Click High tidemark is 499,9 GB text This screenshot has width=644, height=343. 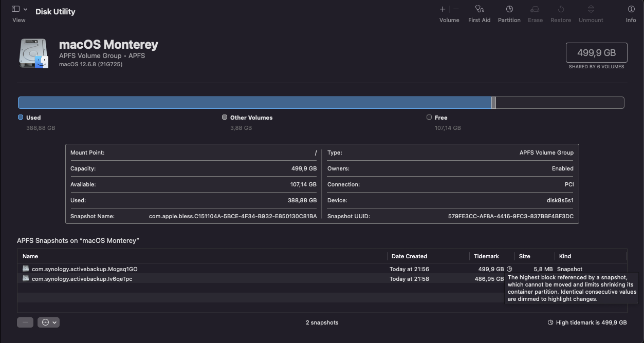pos(592,322)
